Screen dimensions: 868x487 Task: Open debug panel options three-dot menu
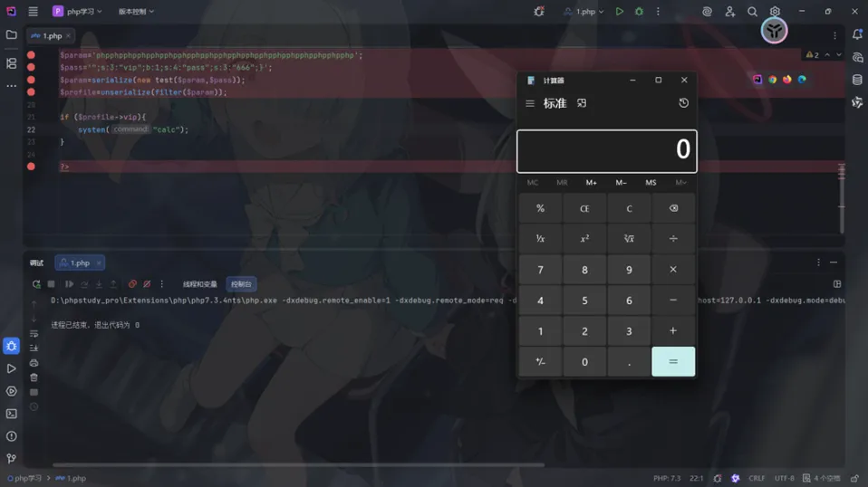click(x=819, y=263)
